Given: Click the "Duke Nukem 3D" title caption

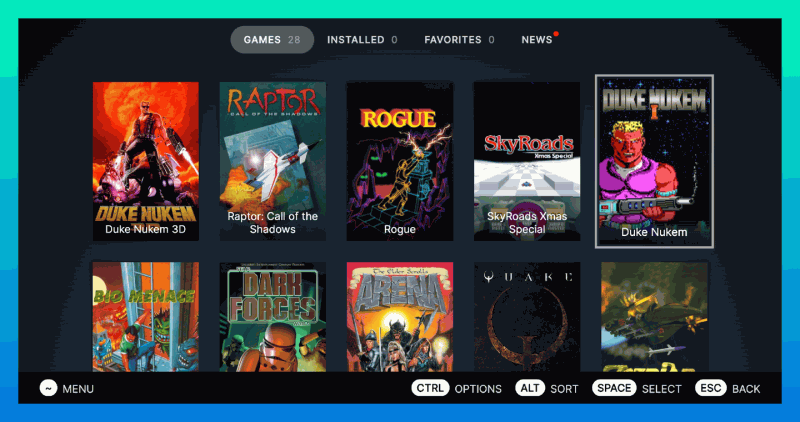Looking at the screenshot, I should 145,230.
